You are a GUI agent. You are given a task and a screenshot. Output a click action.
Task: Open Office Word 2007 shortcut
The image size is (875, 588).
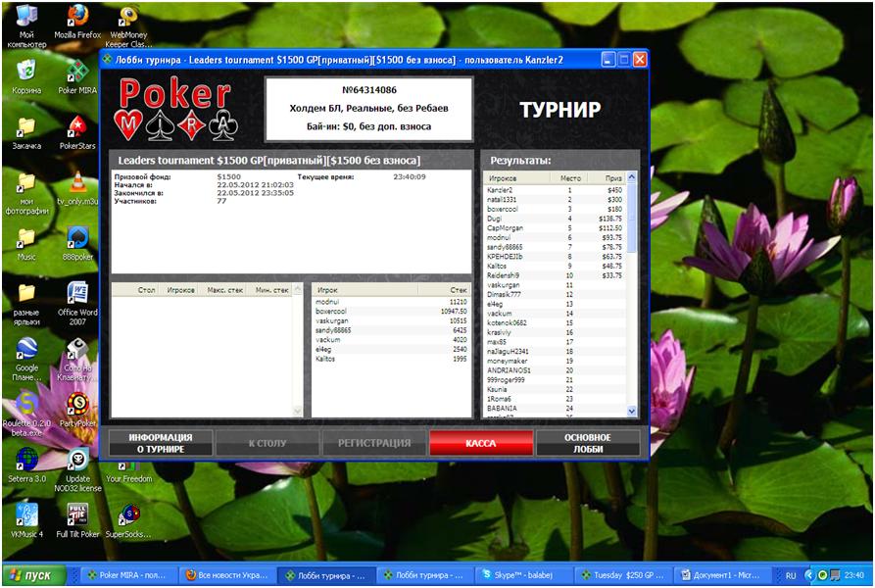[x=77, y=293]
